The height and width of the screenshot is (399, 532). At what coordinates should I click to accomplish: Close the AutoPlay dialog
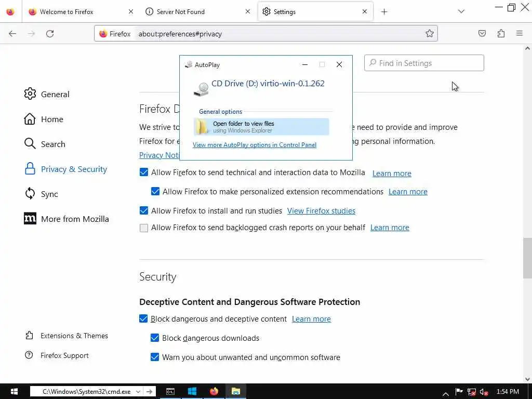(339, 64)
